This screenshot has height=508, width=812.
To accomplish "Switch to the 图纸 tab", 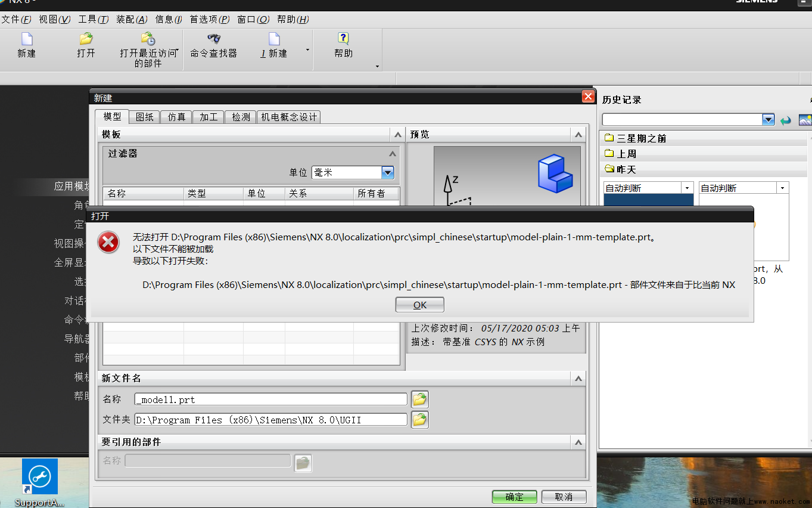I will (145, 117).
